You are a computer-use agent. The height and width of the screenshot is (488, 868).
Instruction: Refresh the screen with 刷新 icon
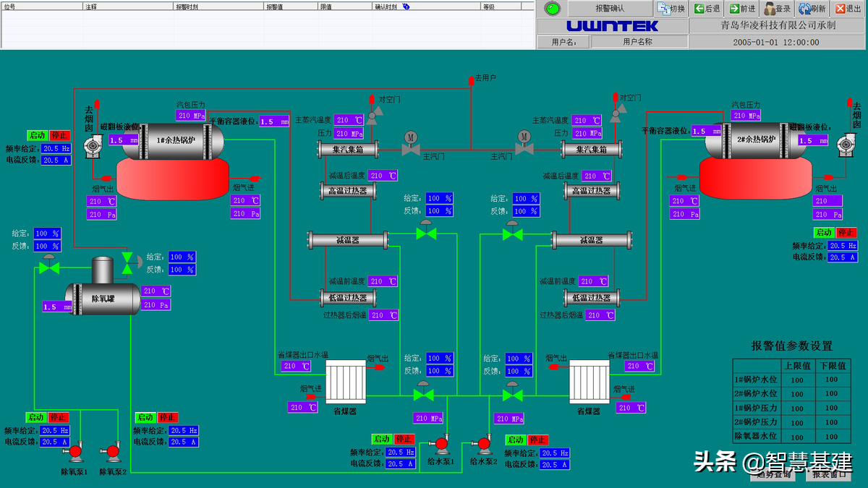point(812,9)
